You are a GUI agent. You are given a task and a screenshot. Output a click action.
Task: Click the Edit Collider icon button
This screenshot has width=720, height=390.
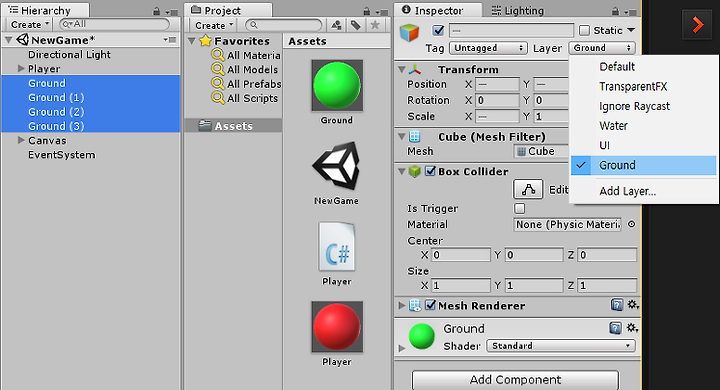pyautogui.click(x=528, y=189)
